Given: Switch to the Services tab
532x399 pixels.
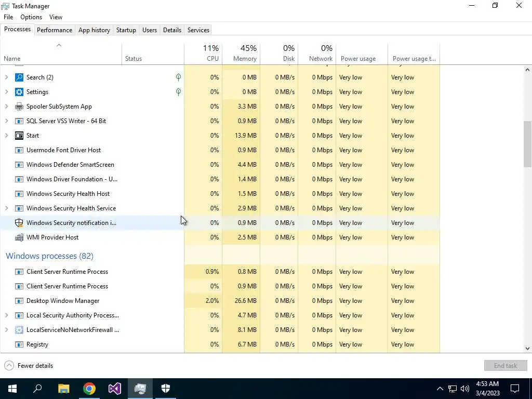Looking at the screenshot, I should pos(198,30).
